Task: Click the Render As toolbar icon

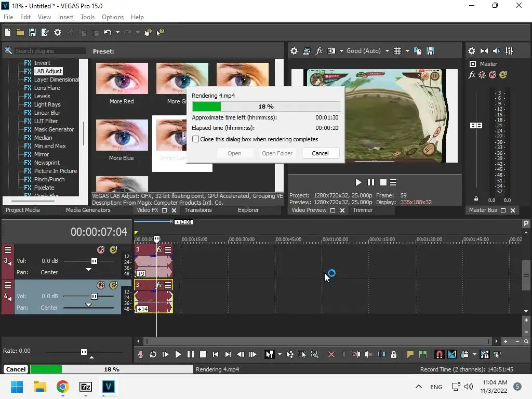Action: [45, 32]
